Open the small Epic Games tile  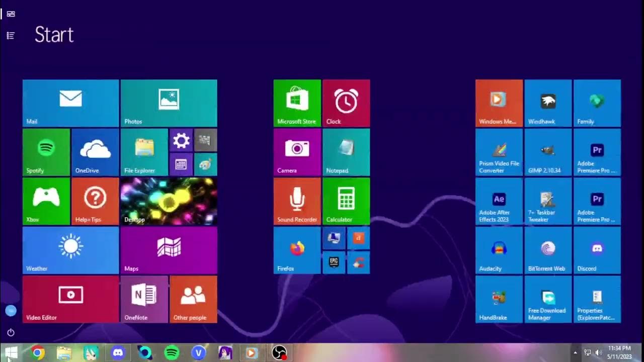pyautogui.click(x=334, y=262)
